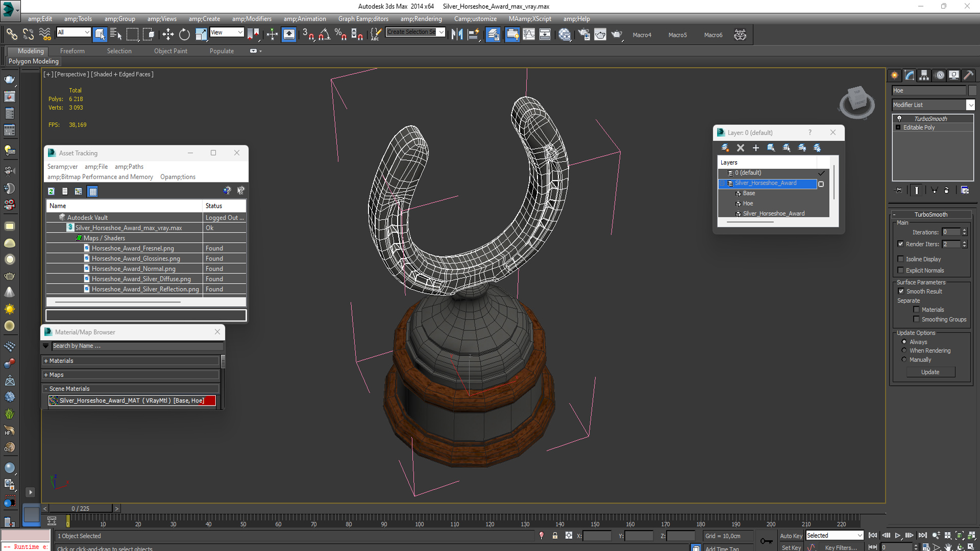980x551 pixels.
Task: Activate Bind to Space Warp tool
Action: (45, 34)
